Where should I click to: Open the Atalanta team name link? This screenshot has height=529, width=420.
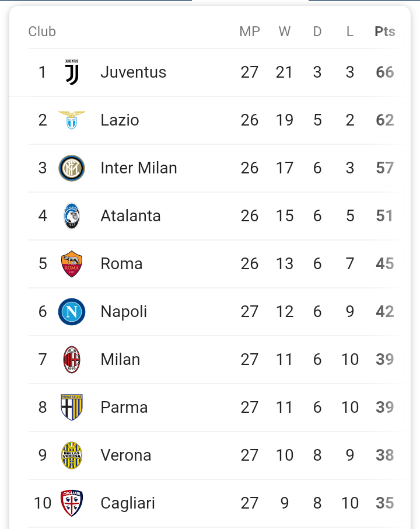(130, 216)
